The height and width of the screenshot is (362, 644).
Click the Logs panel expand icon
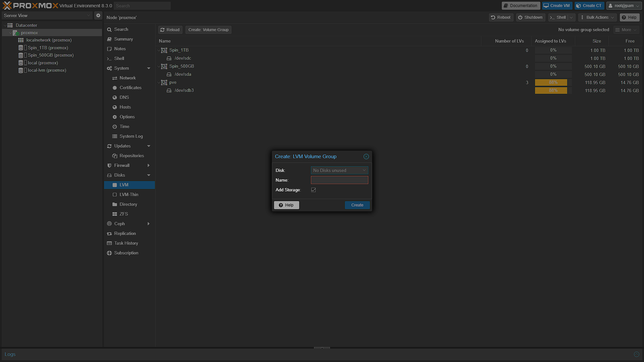(636, 354)
